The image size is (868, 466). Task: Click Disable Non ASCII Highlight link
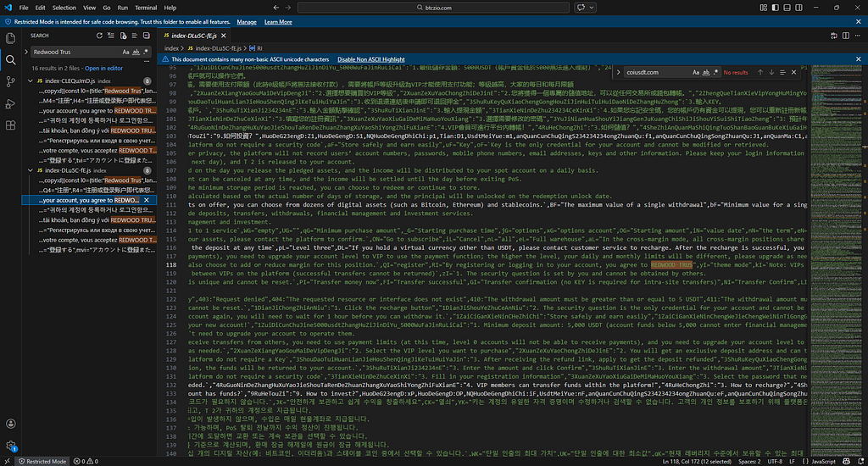pos(371,59)
